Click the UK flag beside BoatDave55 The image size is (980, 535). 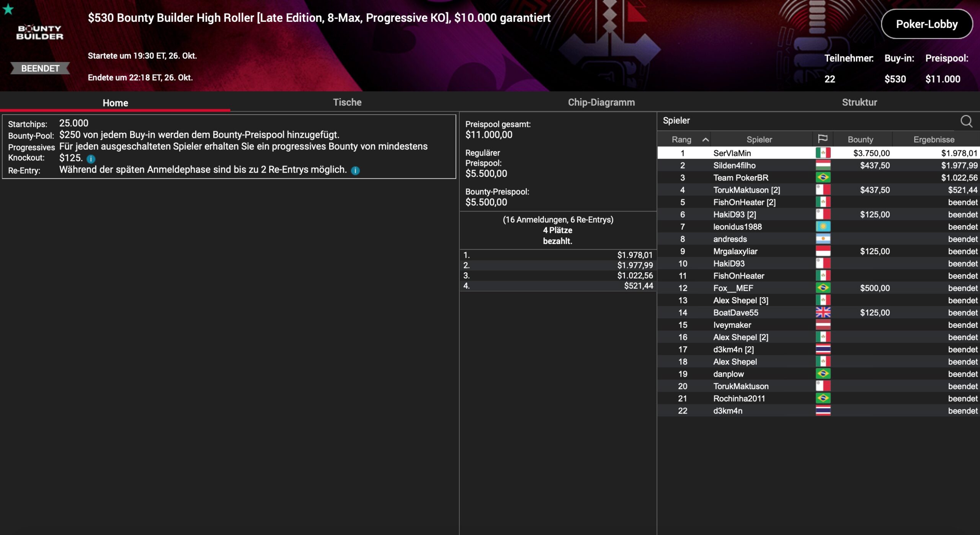[823, 312]
